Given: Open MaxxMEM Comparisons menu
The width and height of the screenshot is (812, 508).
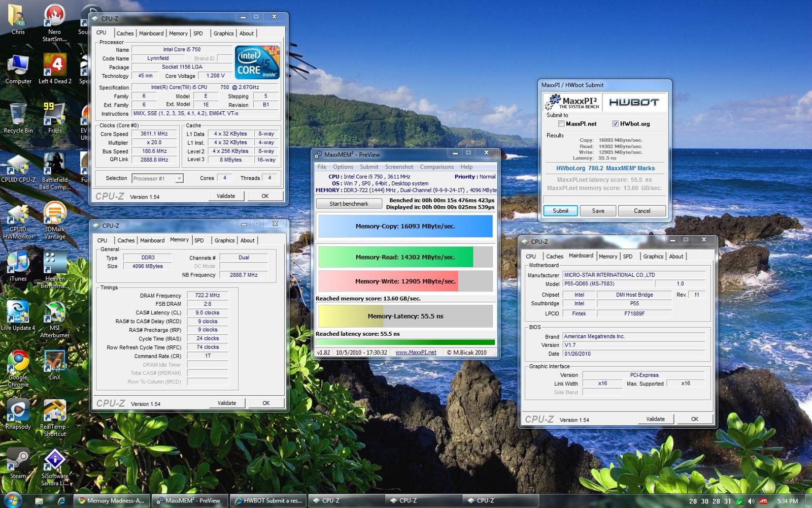Looking at the screenshot, I should point(437,167).
